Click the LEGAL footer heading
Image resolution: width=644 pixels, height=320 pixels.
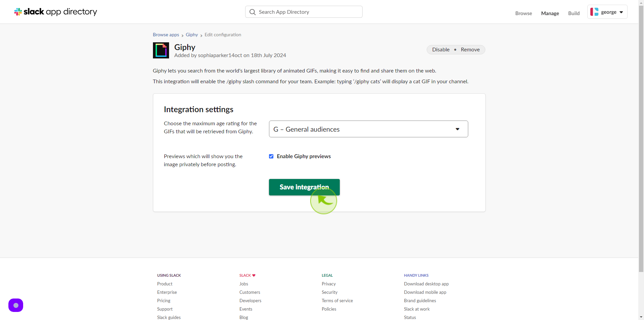pos(327,275)
